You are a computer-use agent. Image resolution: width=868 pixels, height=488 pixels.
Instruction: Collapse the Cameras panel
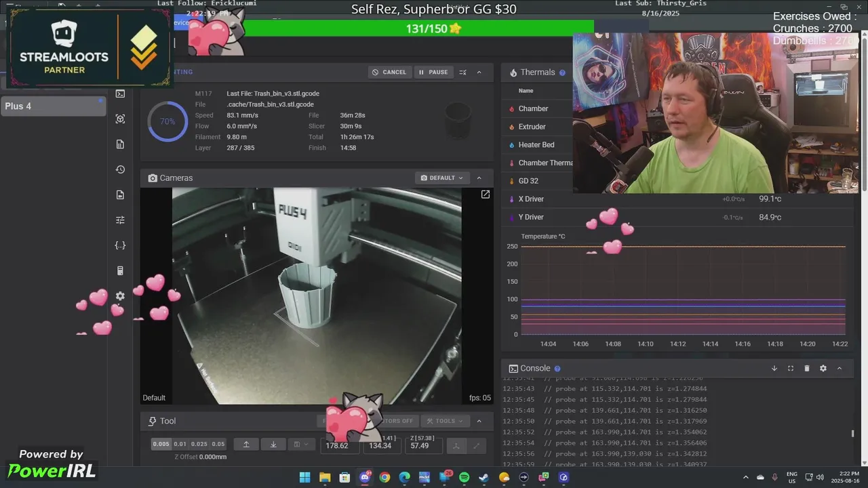[479, 178]
